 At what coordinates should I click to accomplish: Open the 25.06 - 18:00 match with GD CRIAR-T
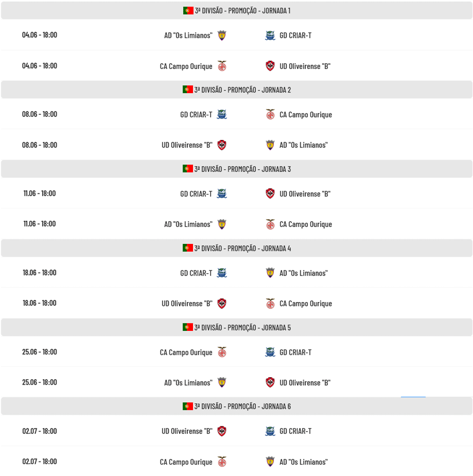(236, 352)
